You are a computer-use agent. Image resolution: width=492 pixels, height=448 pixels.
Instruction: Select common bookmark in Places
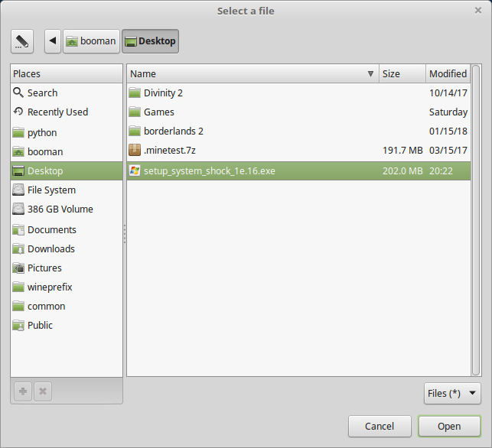(67, 307)
